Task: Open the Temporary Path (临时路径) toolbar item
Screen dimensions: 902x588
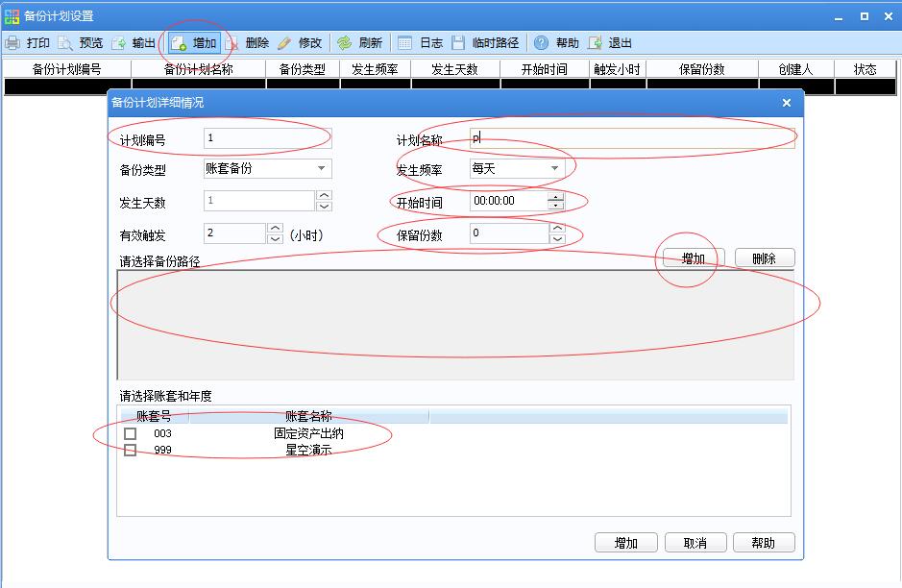Action: point(458,43)
